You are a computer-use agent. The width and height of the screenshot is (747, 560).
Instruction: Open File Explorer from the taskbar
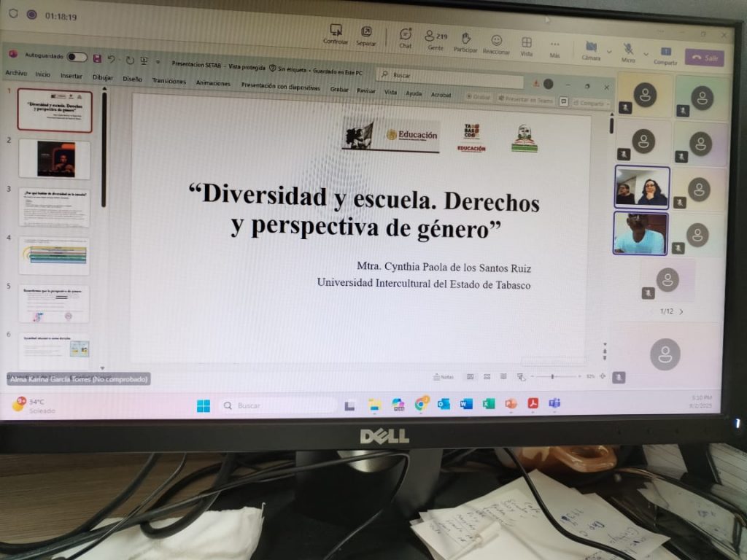tap(375, 405)
